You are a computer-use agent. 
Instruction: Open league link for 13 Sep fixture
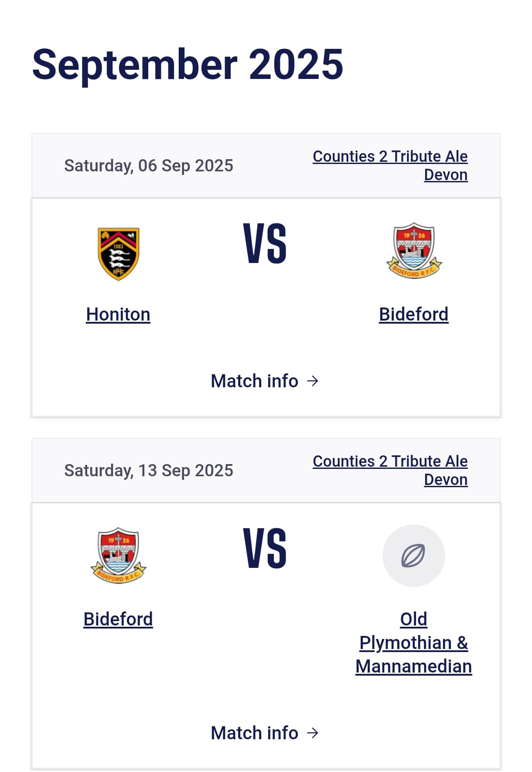[x=390, y=470]
